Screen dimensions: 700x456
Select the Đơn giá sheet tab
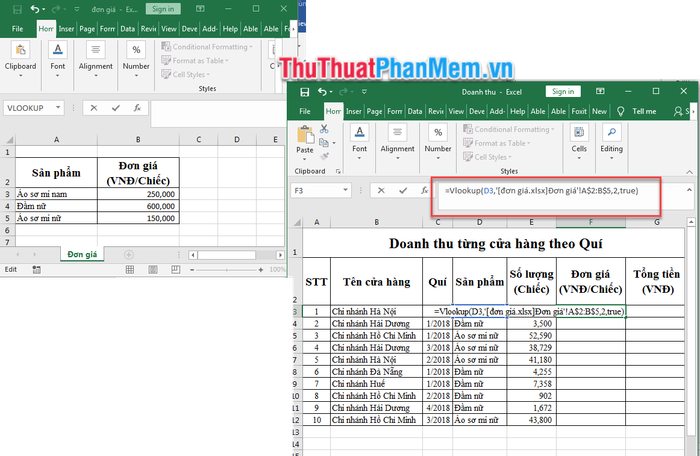[x=84, y=255]
